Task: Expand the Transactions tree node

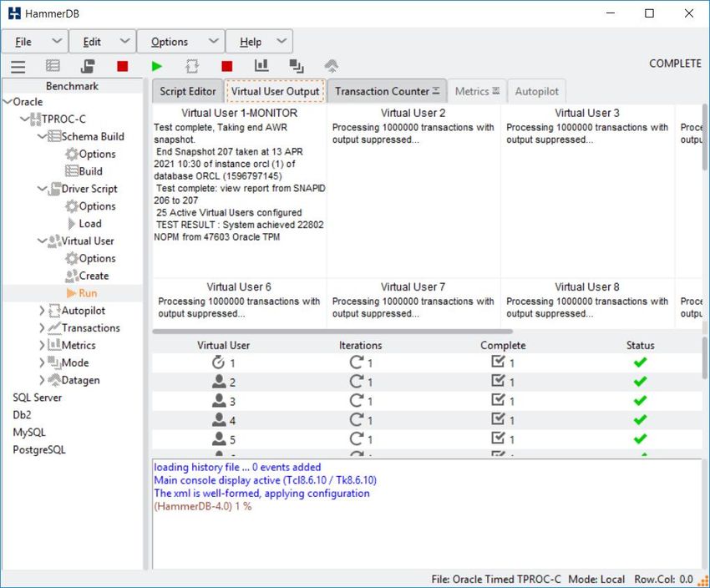Action: click(x=42, y=327)
